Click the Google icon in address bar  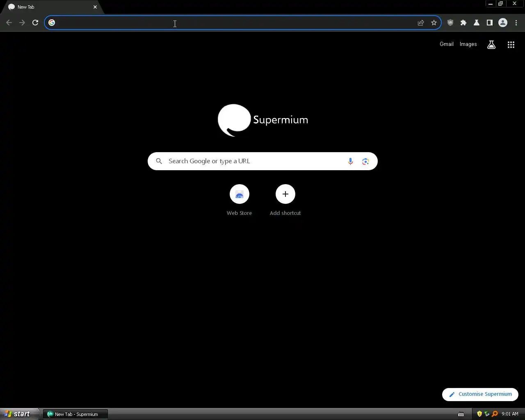click(52, 23)
